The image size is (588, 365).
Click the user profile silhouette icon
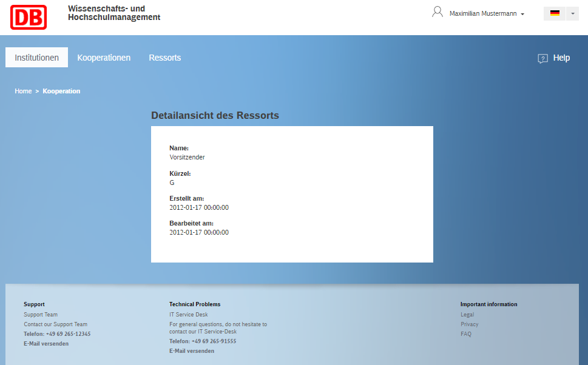[437, 12]
